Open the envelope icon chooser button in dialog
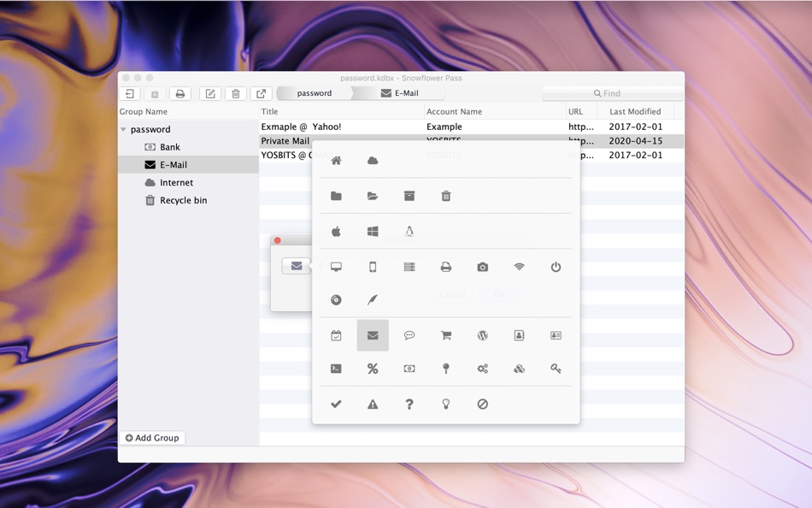812x508 pixels. 297,266
